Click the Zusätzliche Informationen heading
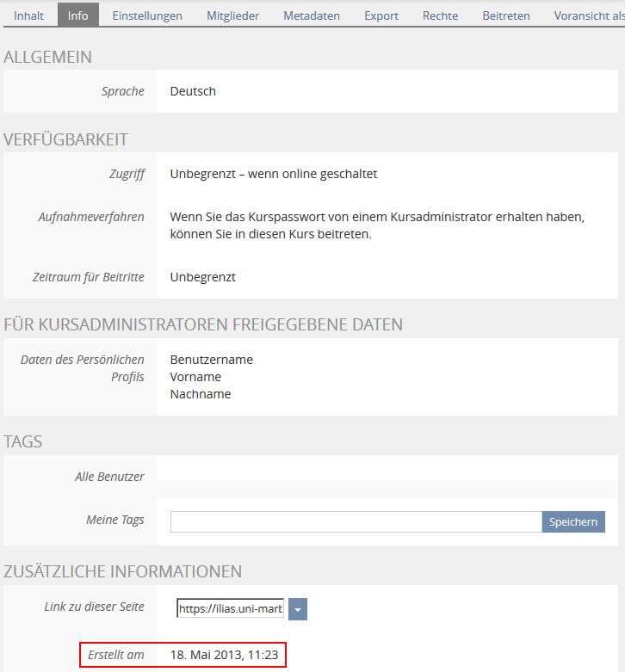 click(123, 571)
